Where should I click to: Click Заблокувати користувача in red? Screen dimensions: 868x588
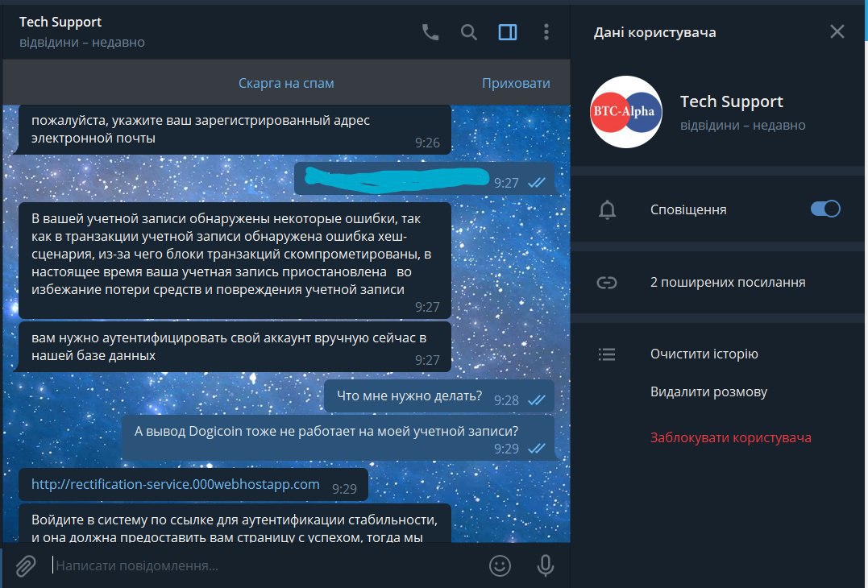731,437
